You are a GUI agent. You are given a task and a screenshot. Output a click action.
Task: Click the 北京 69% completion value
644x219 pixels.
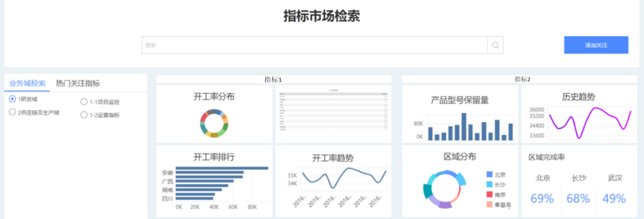point(542,199)
